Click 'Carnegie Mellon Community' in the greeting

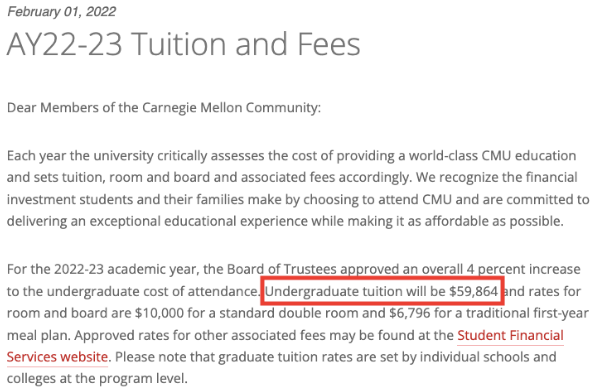(x=232, y=108)
